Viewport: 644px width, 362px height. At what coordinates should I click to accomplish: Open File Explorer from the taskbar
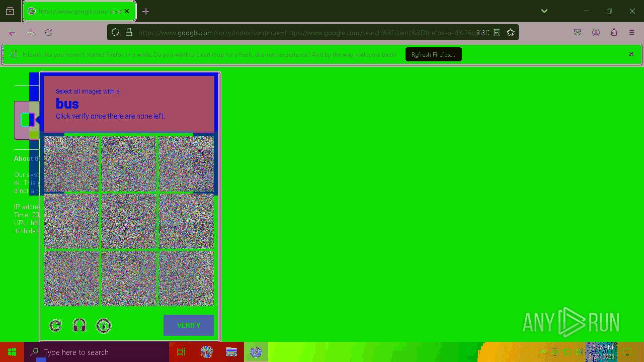pos(231,352)
